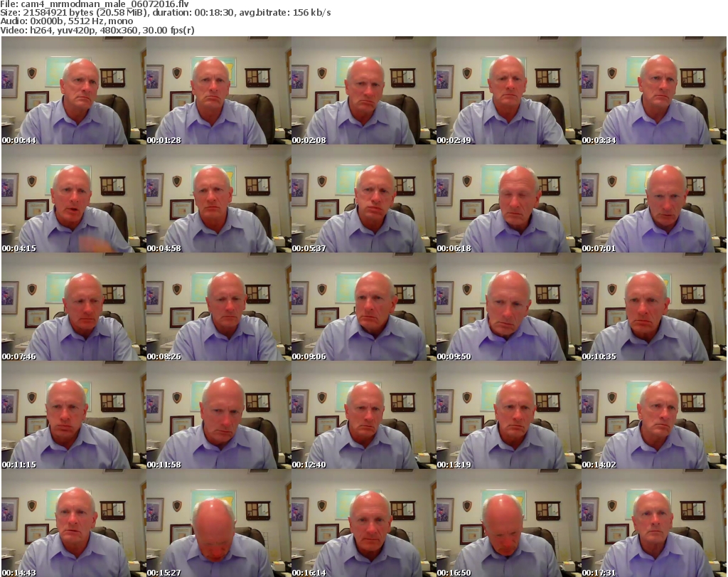The image size is (728, 577).
Task: Click the line 'Video: h264, yuv420p, 480x360'
Action: coord(69,30)
